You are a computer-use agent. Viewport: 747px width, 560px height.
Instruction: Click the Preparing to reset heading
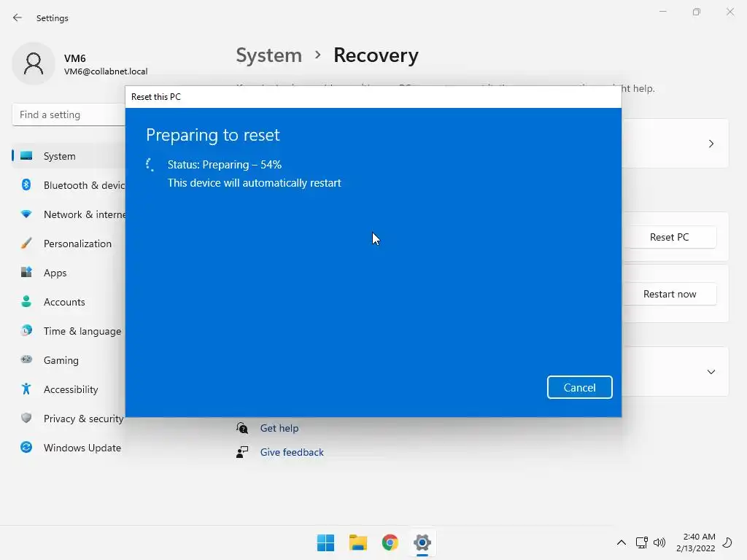click(212, 135)
